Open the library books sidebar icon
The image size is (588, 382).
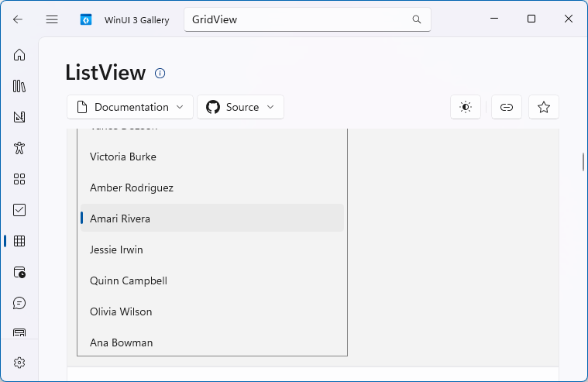[19, 86]
